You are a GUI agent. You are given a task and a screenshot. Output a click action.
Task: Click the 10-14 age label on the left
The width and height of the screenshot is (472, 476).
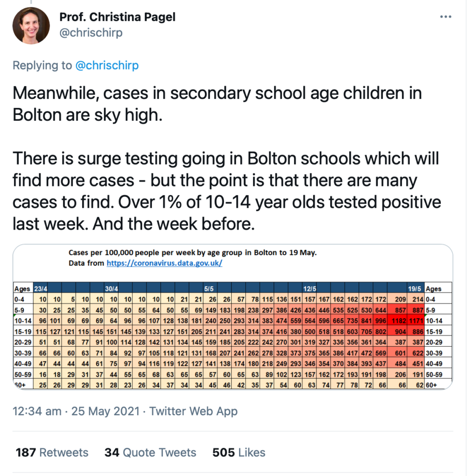point(23,321)
